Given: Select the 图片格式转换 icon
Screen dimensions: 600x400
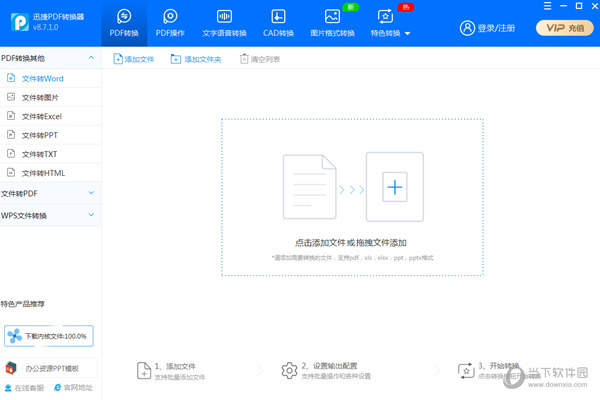Looking at the screenshot, I should click(332, 17).
